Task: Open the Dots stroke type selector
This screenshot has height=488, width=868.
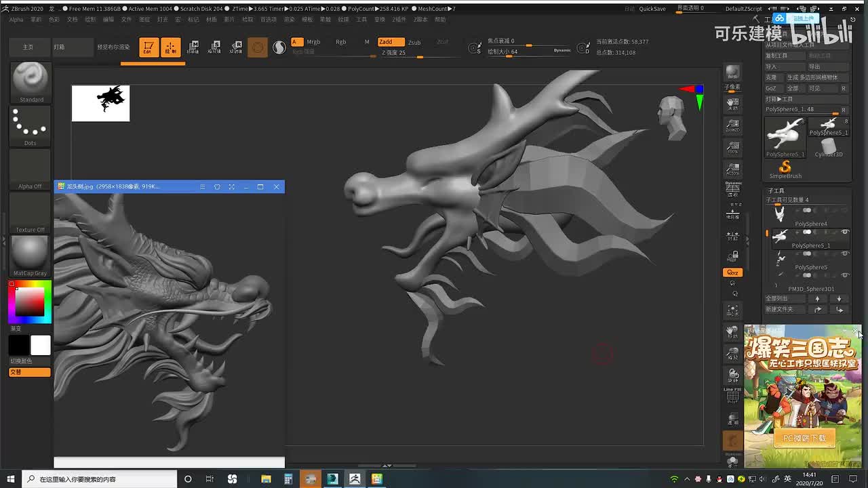Action: pos(30,124)
